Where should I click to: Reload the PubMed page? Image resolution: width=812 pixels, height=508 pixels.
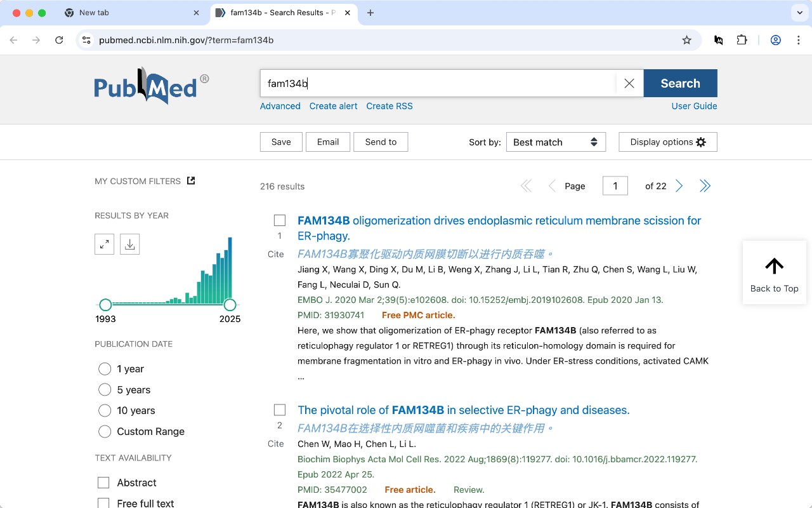[x=59, y=40]
